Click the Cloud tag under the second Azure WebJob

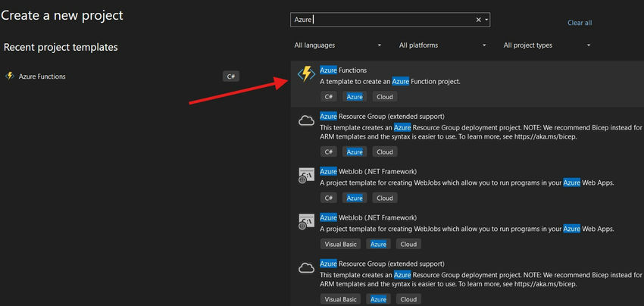[x=408, y=244]
